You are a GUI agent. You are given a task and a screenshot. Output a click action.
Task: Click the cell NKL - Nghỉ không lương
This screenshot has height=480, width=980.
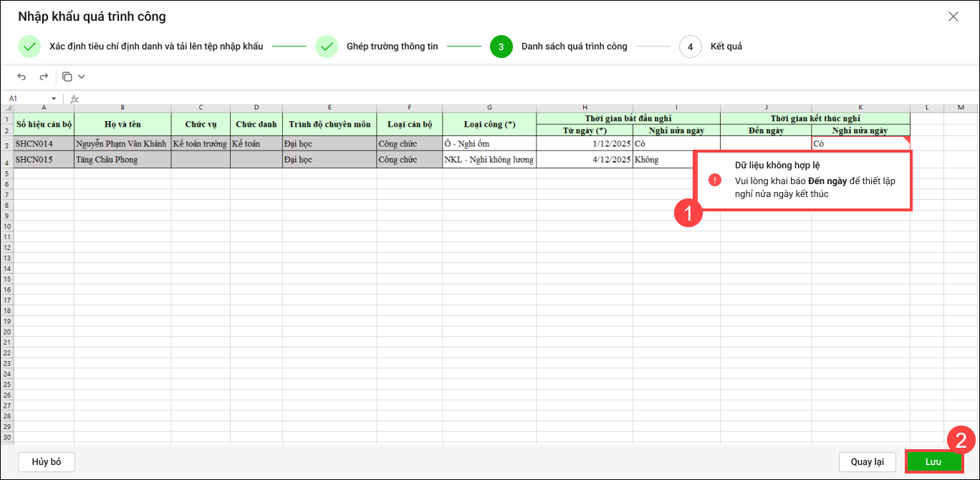pos(489,160)
